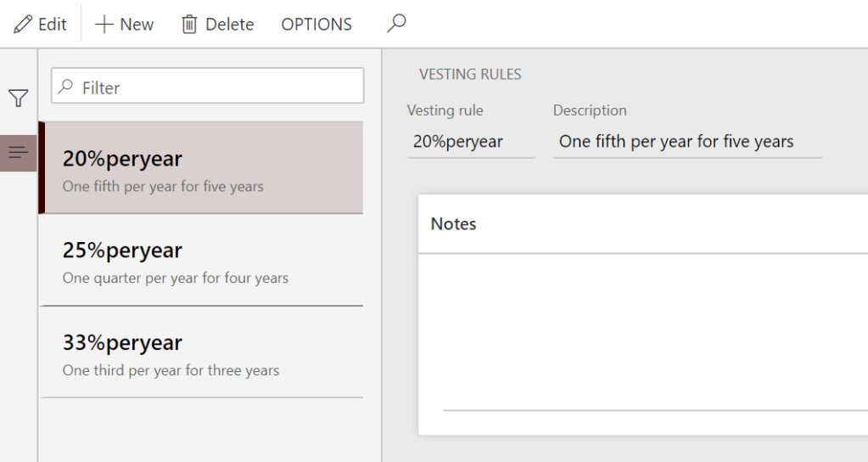Click 'One quarter per year for four years'
868x462 pixels.
point(176,278)
